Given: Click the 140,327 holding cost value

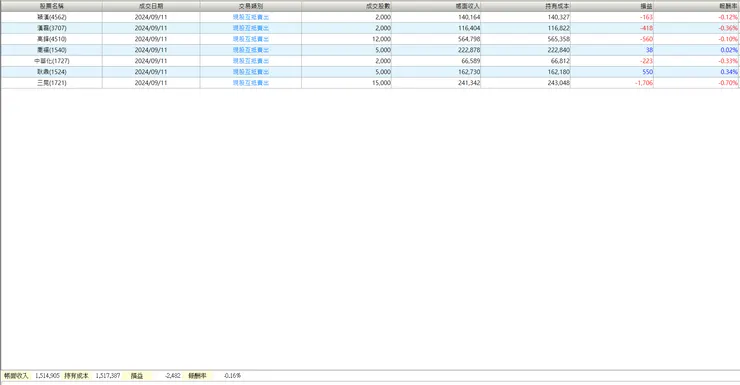Looking at the screenshot, I should point(559,17).
